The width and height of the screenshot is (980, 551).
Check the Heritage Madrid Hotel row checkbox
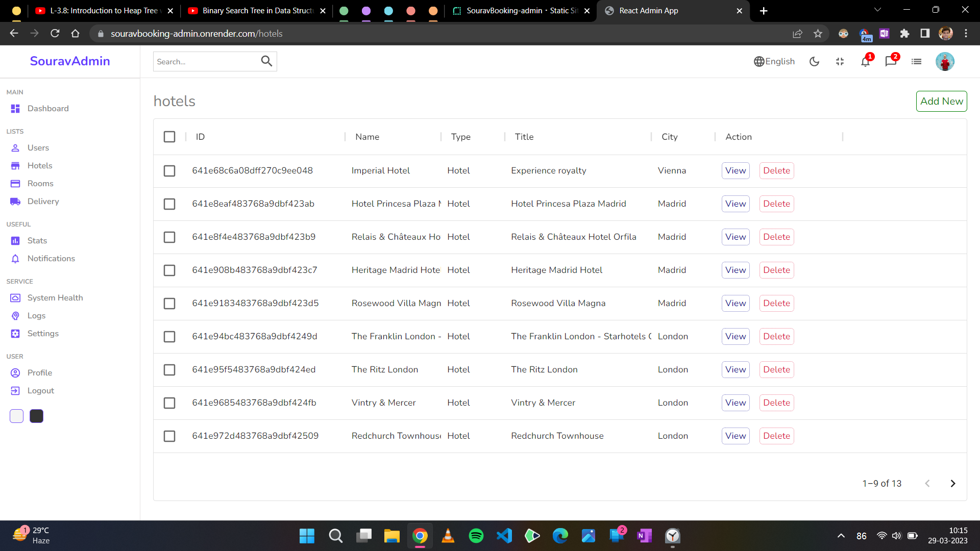[169, 270]
